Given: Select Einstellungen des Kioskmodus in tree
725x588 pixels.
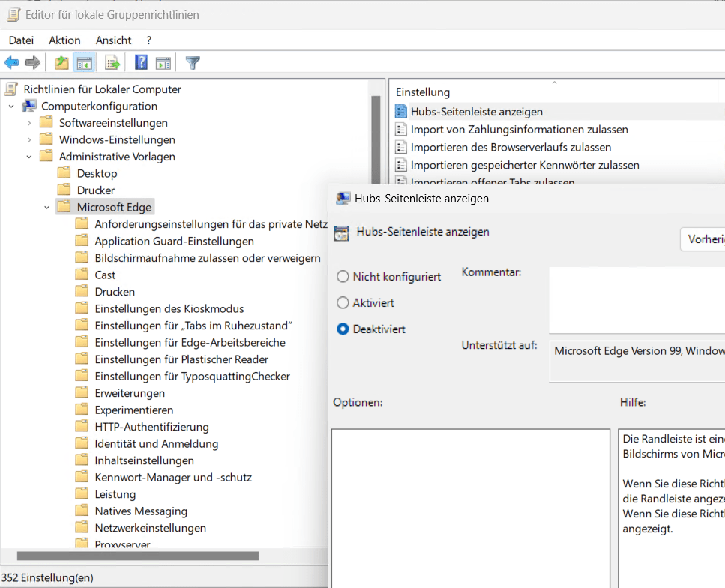Looking at the screenshot, I should click(x=169, y=308).
